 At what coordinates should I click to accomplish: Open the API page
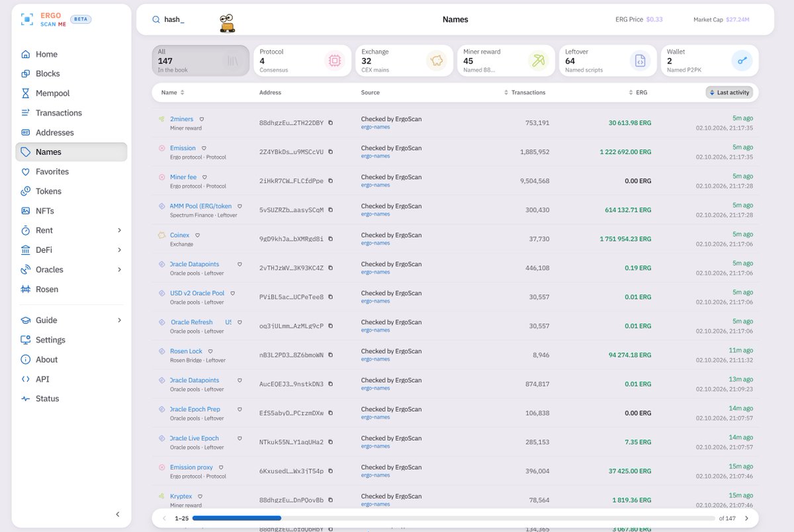point(71,379)
